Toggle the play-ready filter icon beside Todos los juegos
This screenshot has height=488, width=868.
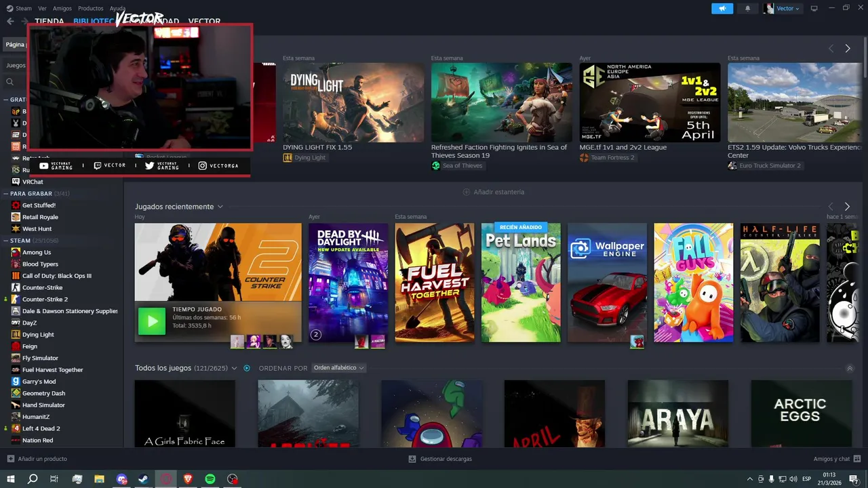tap(247, 368)
